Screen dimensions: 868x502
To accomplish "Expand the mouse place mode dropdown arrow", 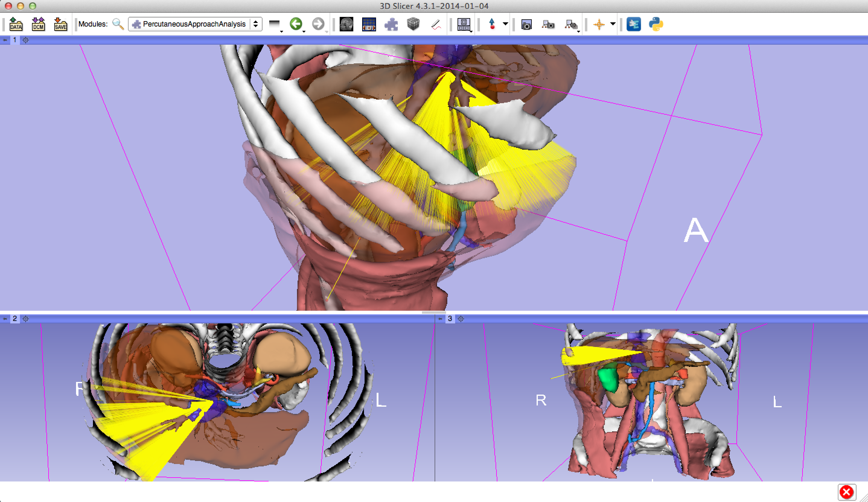I will tap(505, 24).
